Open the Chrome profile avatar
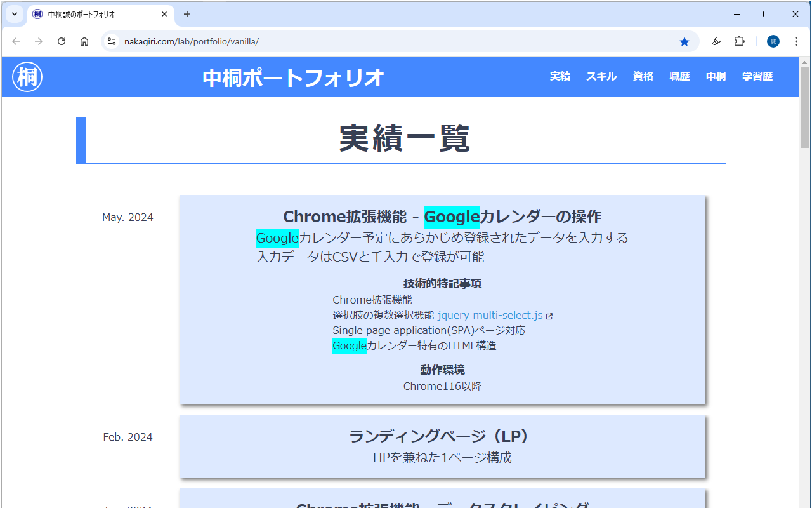 [773, 41]
